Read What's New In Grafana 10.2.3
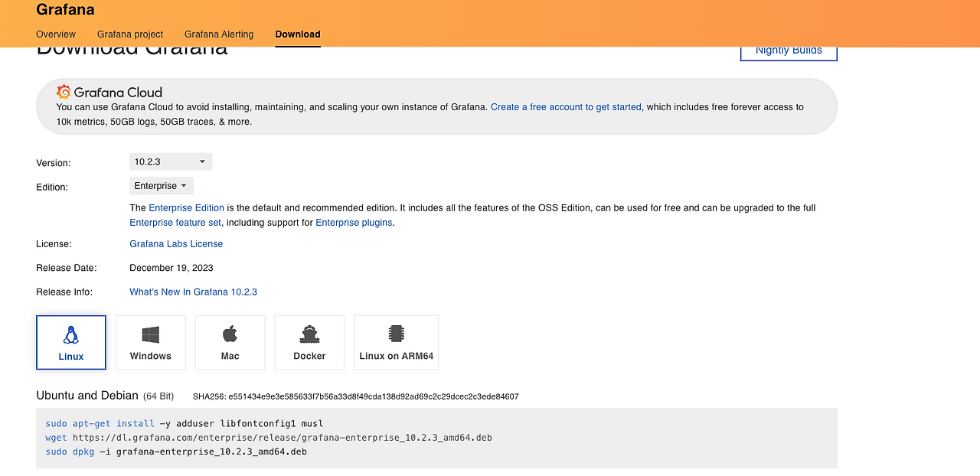 pyautogui.click(x=193, y=292)
